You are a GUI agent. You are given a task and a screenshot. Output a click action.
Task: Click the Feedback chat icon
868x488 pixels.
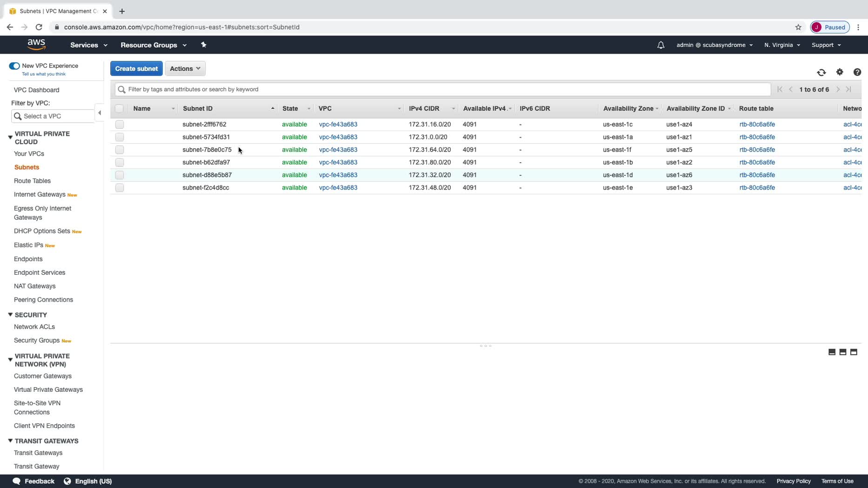(17, 481)
